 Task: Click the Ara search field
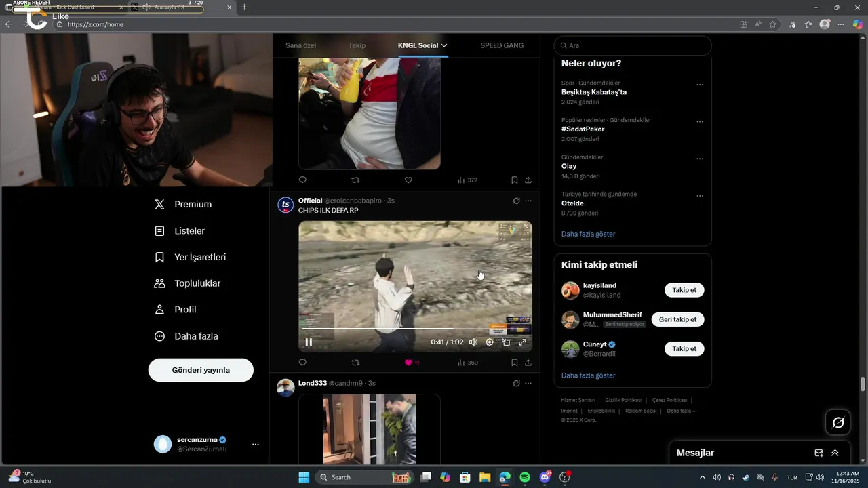[633, 45]
